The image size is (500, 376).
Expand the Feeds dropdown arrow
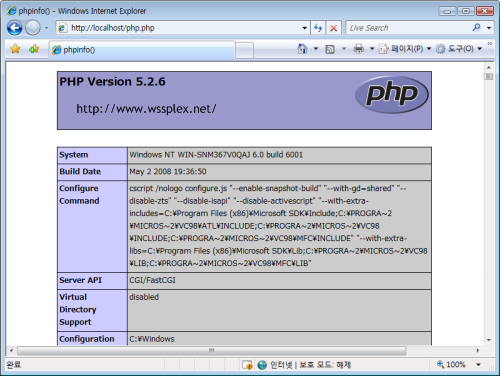pyautogui.click(x=344, y=49)
